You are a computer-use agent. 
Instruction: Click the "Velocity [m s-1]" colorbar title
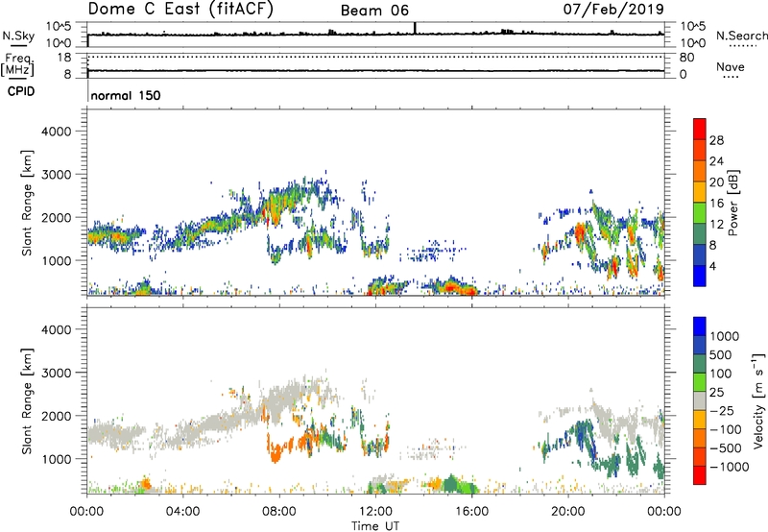coord(759,400)
